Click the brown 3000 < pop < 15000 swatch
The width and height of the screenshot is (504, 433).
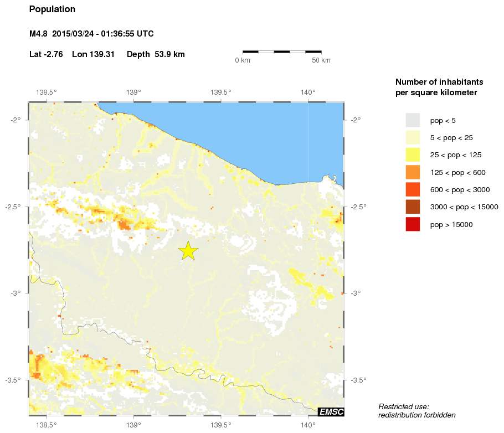413,207
